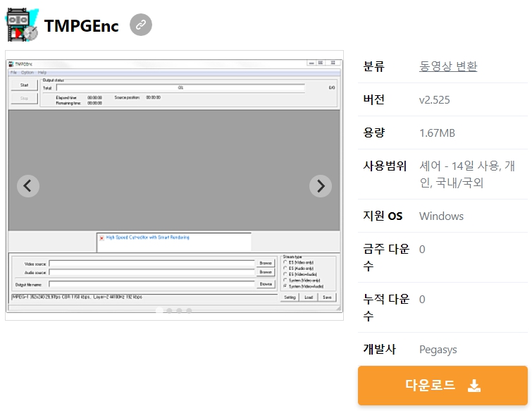Select the third carousel indicator dot
Screen dimensions: 532x411
179,310
